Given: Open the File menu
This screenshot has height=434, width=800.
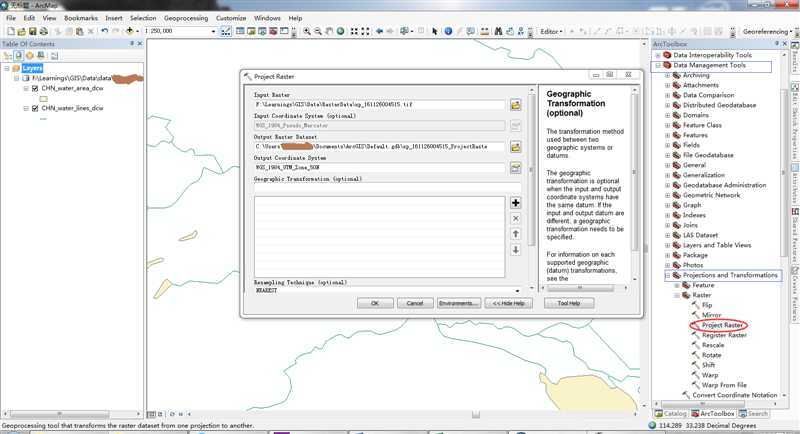Looking at the screenshot, I should (x=11, y=18).
